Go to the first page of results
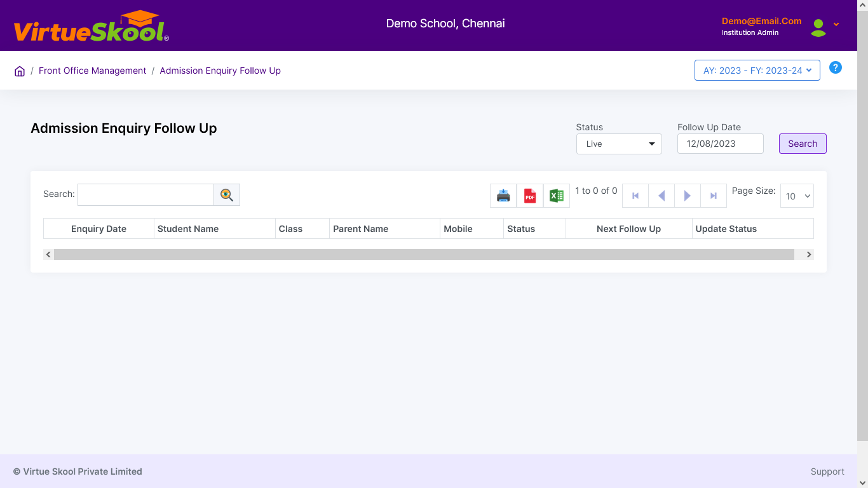 click(635, 196)
